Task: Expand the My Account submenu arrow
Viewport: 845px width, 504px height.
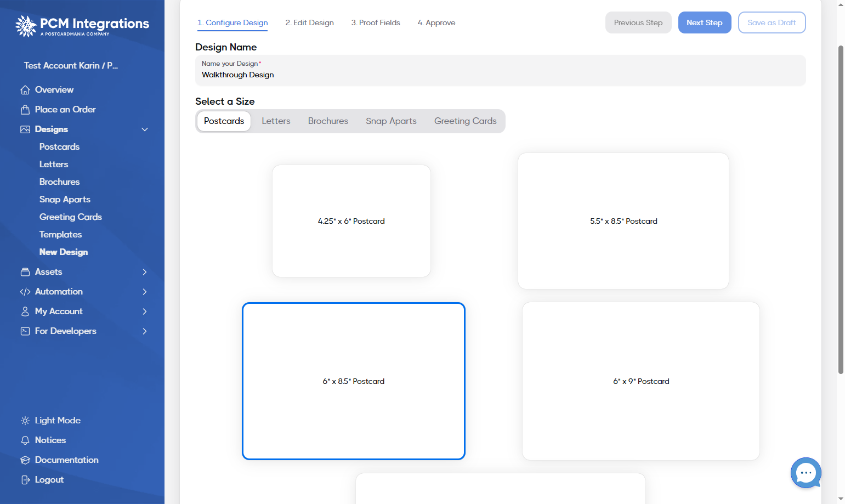Action: 145,312
